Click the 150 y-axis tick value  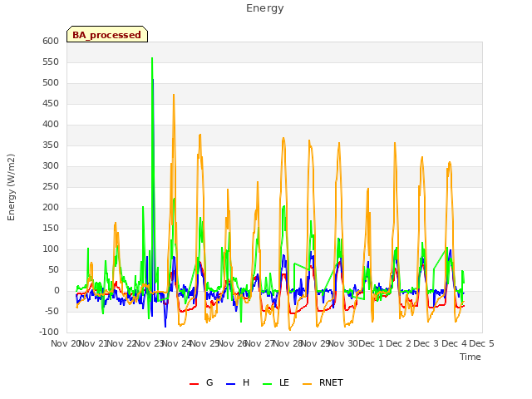(51, 229)
